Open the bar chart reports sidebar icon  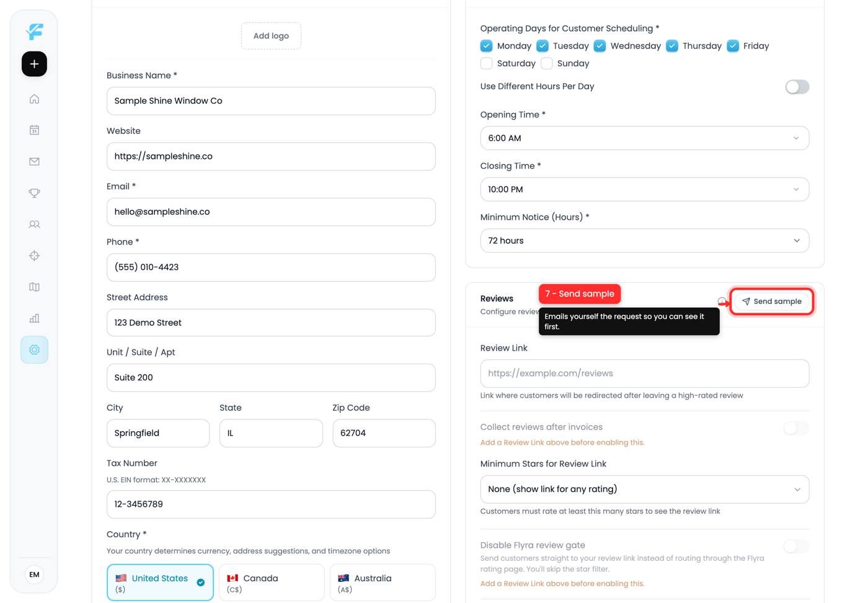point(34,318)
